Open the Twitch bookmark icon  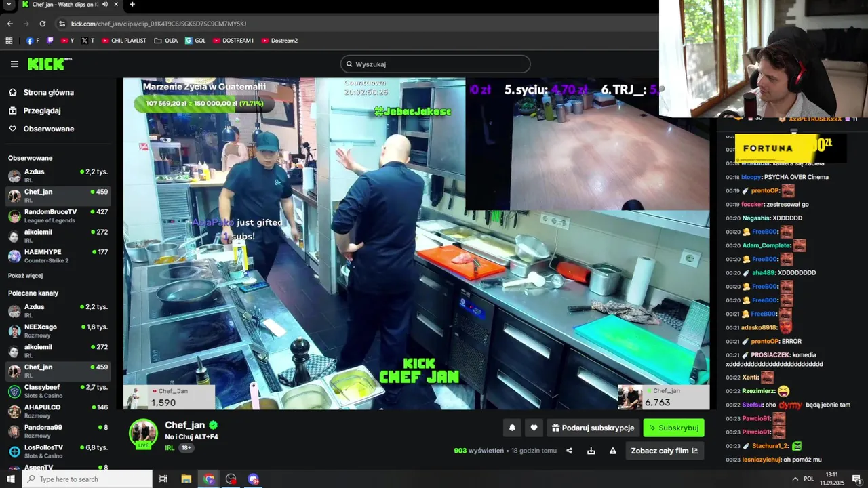pyautogui.click(x=50, y=41)
